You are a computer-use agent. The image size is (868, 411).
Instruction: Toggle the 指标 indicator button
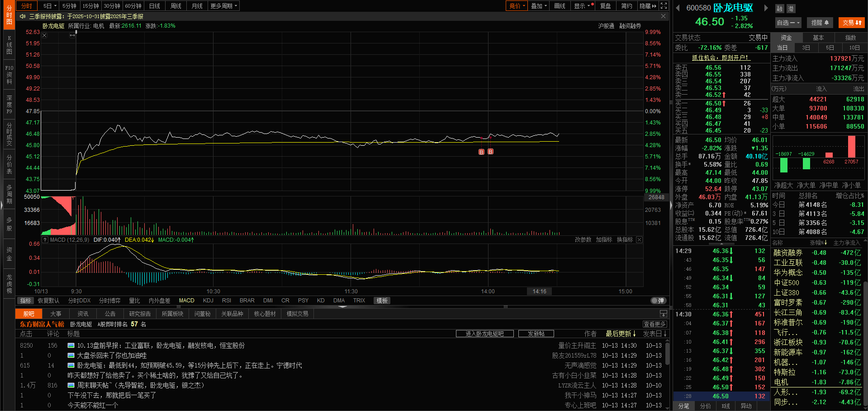(x=25, y=301)
